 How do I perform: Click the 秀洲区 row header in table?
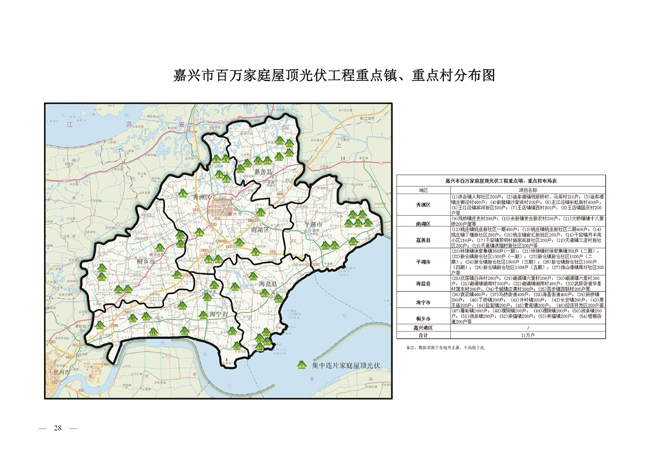tap(423, 202)
